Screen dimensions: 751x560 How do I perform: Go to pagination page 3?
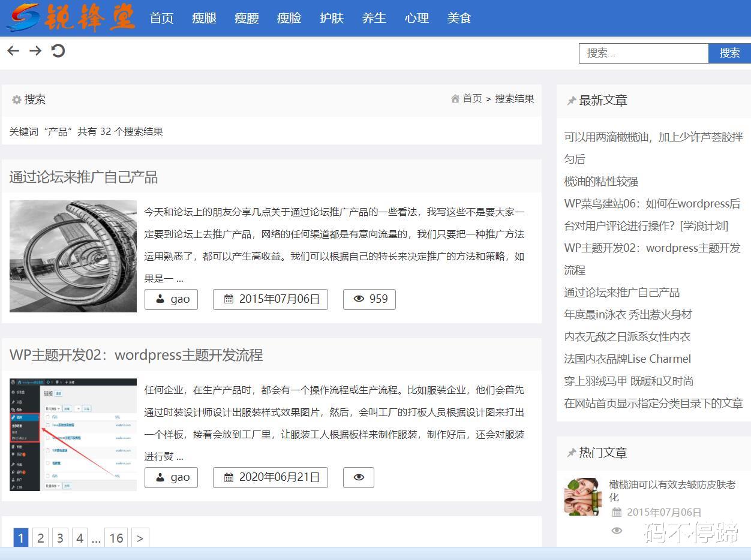click(60, 538)
